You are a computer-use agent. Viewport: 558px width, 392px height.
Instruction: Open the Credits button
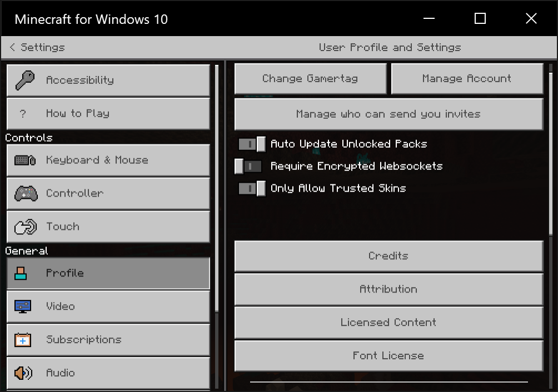(388, 256)
